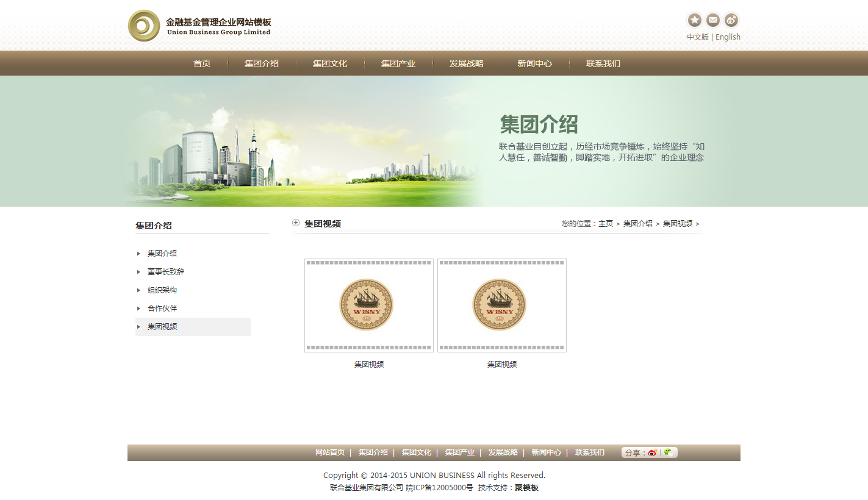
Task: Open 发展战略 in the top navigation bar
Action: [x=467, y=63]
